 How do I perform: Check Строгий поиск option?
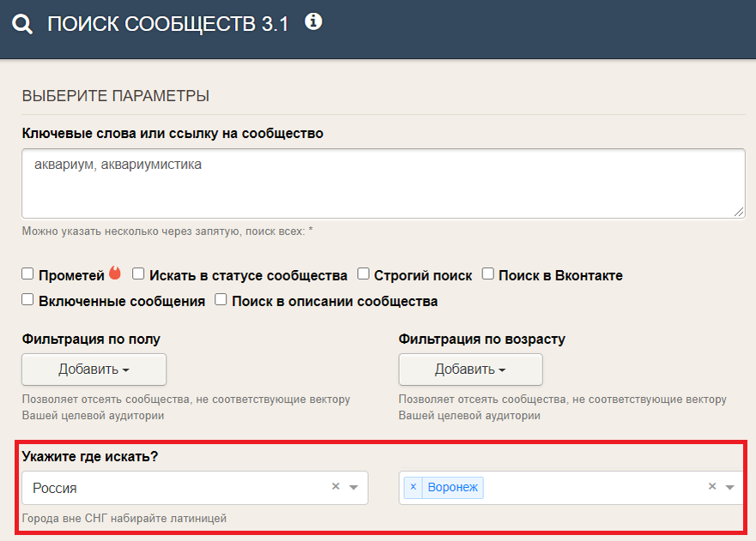click(x=363, y=273)
